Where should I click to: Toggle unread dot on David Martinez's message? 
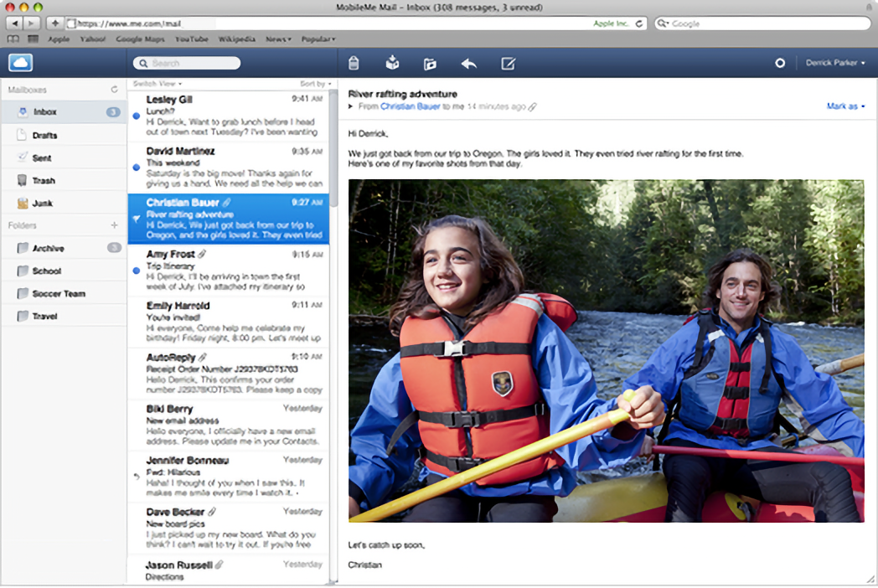136,168
